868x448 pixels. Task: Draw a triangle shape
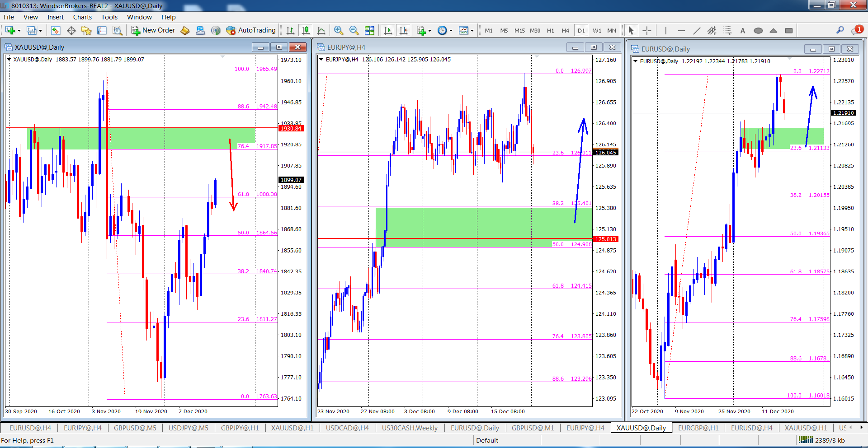(774, 30)
